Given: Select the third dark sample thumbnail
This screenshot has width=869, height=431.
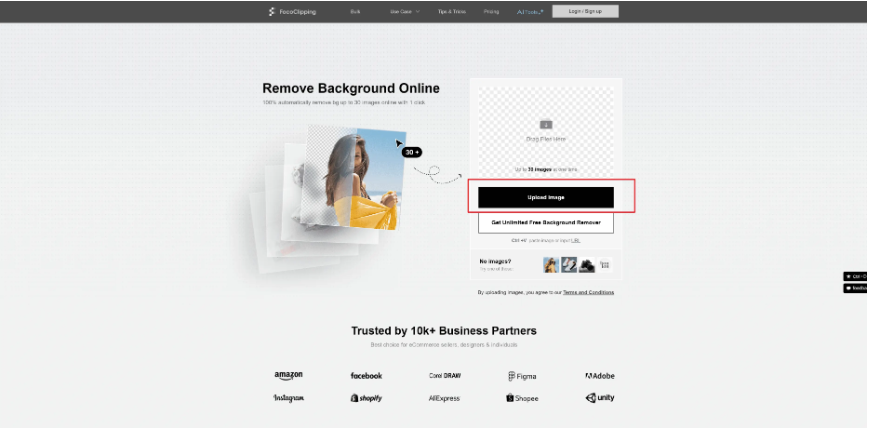Looking at the screenshot, I should (x=587, y=265).
